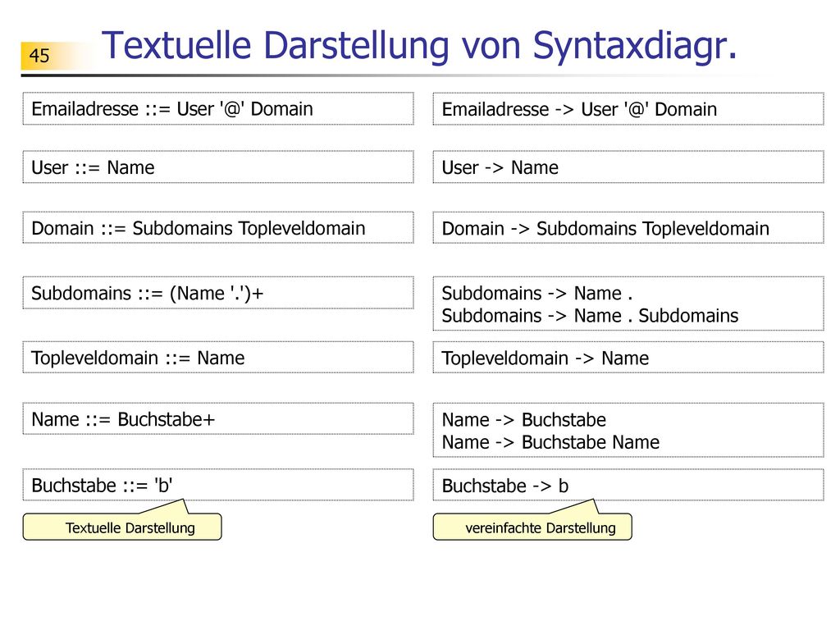Click the 'Textuelle Darstellung' callout

click(x=122, y=527)
